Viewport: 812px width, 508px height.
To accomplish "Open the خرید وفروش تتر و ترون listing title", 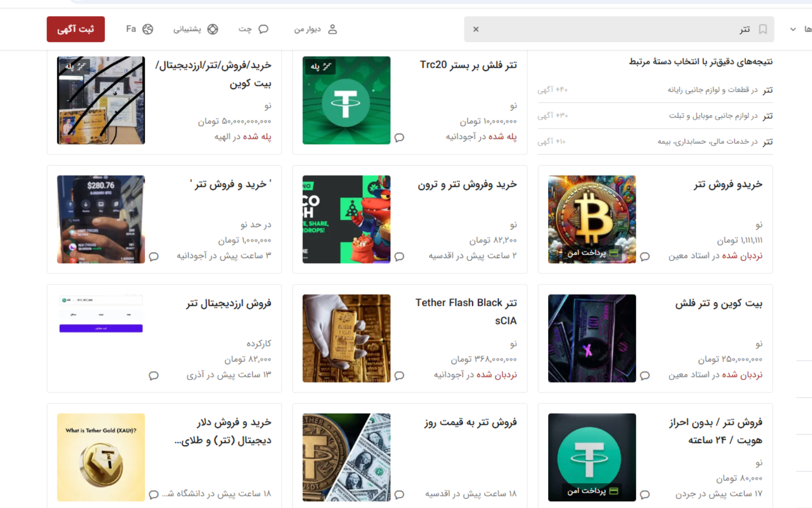I will (467, 184).
